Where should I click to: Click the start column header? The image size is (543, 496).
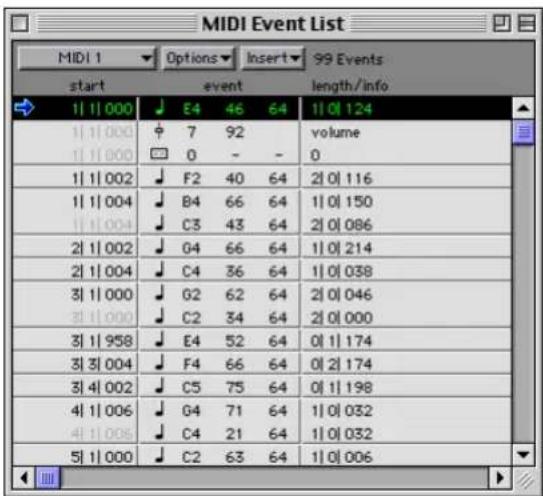tap(87, 86)
